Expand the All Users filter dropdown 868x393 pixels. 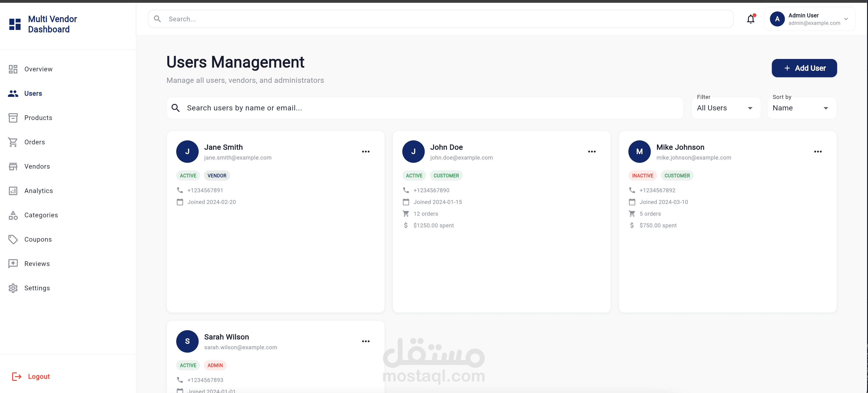(726, 108)
